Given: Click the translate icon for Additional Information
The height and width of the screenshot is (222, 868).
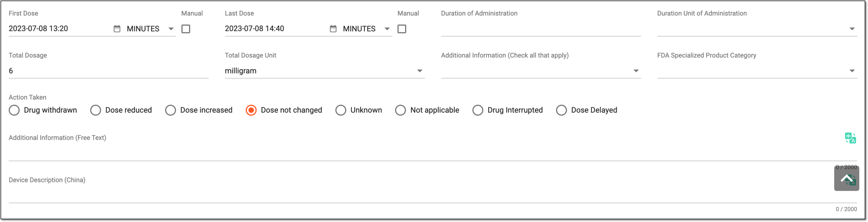Looking at the screenshot, I should pos(850,138).
